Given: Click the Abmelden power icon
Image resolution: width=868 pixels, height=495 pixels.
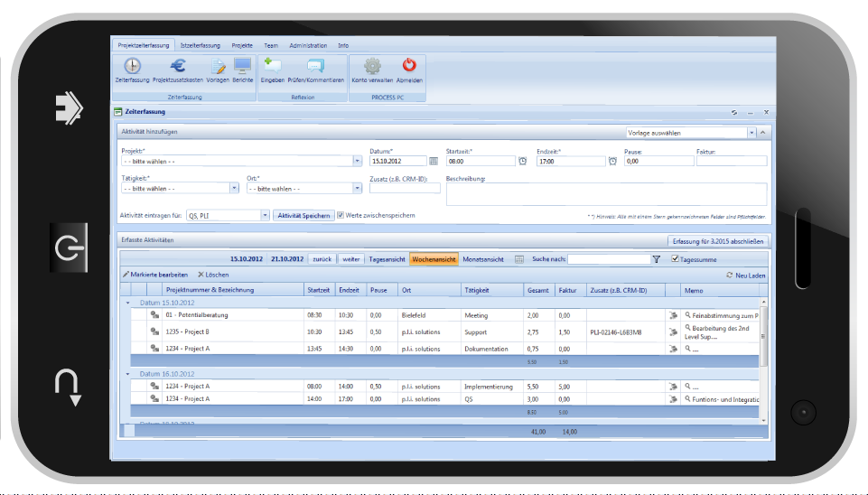Looking at the screenshot, I should pyautogui.click(x=409, y=66).
